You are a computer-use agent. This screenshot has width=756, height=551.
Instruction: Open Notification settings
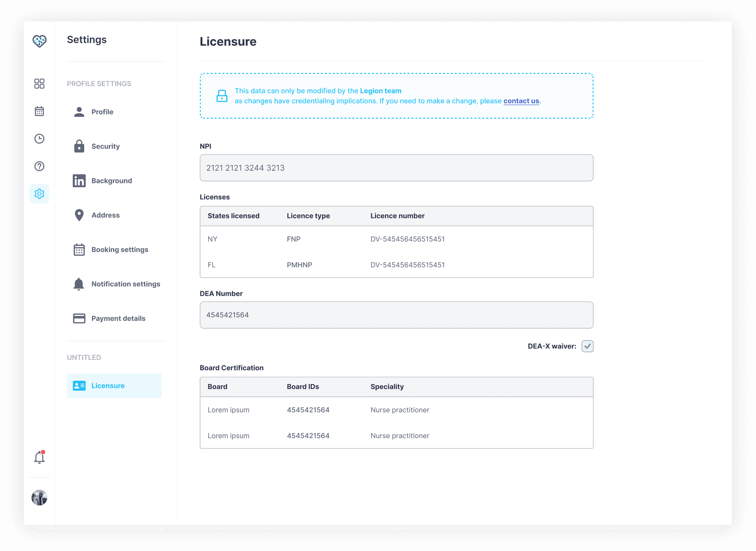pyautogui.click(x=125, y=284)
